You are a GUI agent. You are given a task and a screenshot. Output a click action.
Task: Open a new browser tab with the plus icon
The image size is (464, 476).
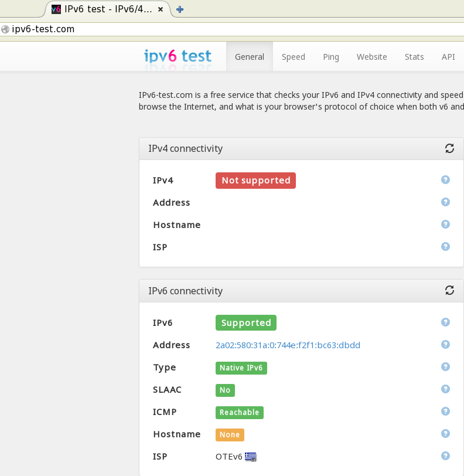[179, 9]
